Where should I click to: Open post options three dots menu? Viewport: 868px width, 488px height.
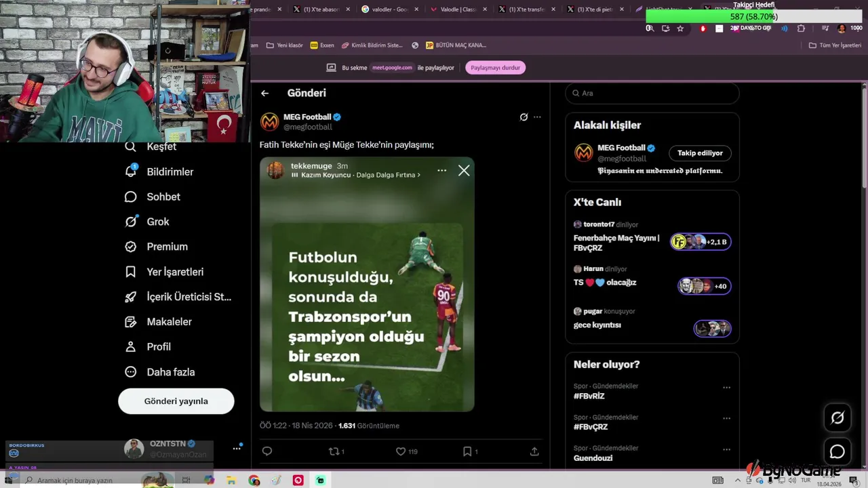pyautogui.click(x=537, y=117)
